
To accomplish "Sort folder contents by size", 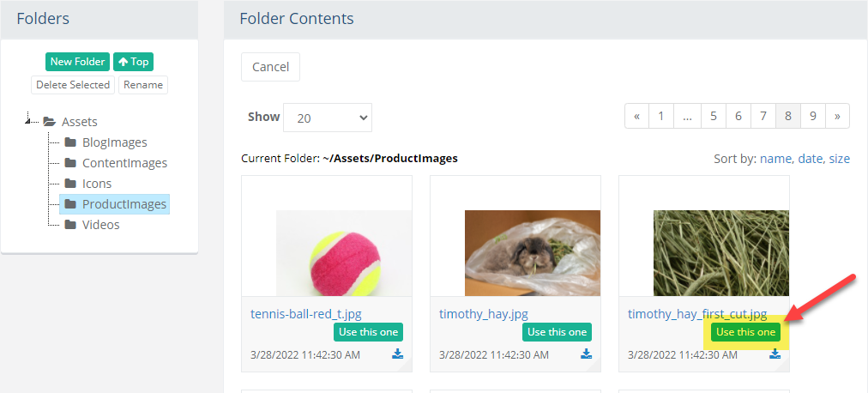I will [x=839, y=159].
